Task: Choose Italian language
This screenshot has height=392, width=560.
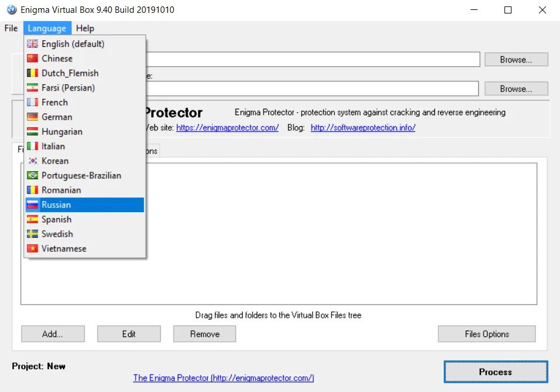Action: pyautogui.click(x=85, y=146)
